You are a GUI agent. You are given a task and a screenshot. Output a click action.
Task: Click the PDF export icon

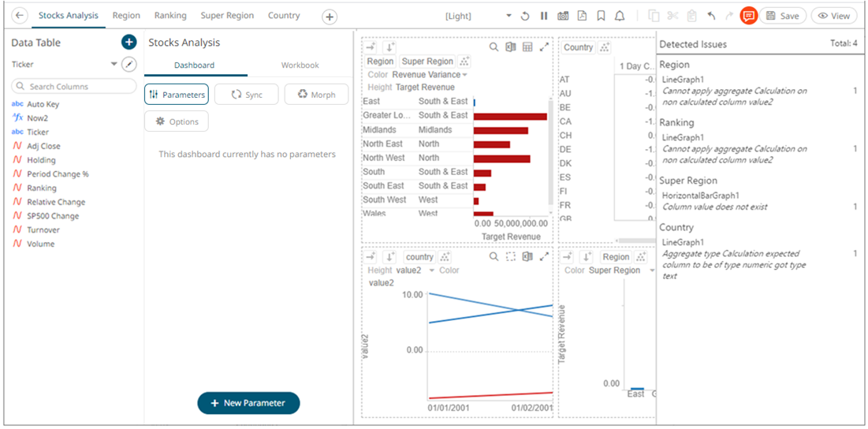point(582,16)
